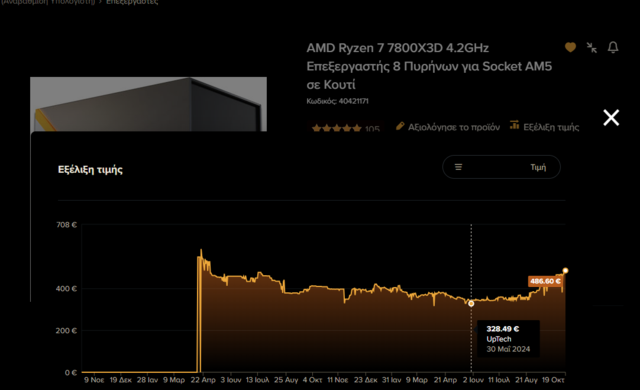
Task: Click the processor product image thumbnail
Action: (x=148, y=104)
